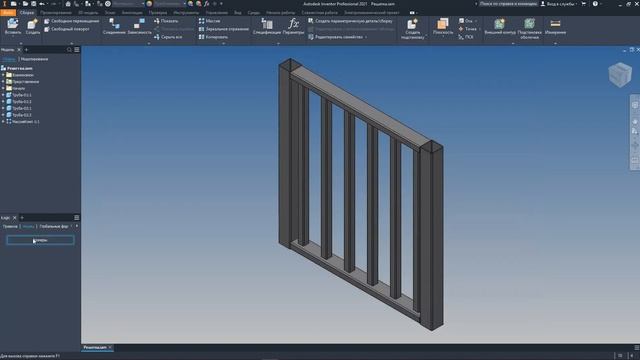Select the Точка work point tool

468,29
